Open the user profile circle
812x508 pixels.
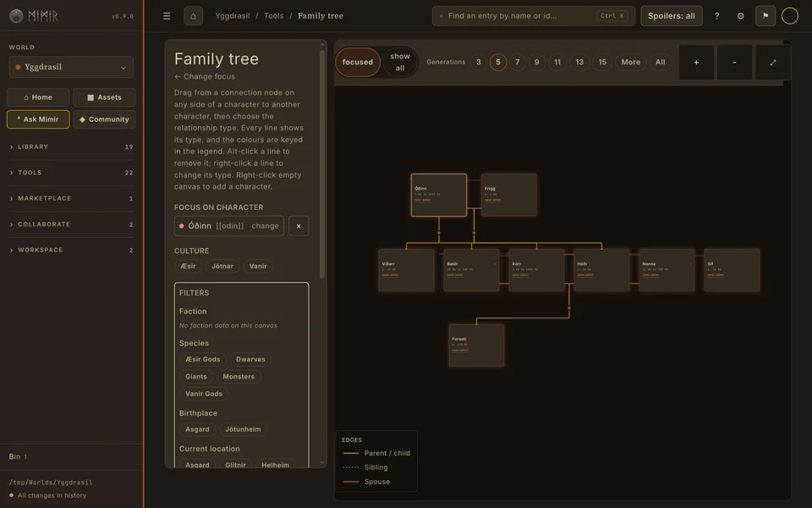tap(789, 16)
